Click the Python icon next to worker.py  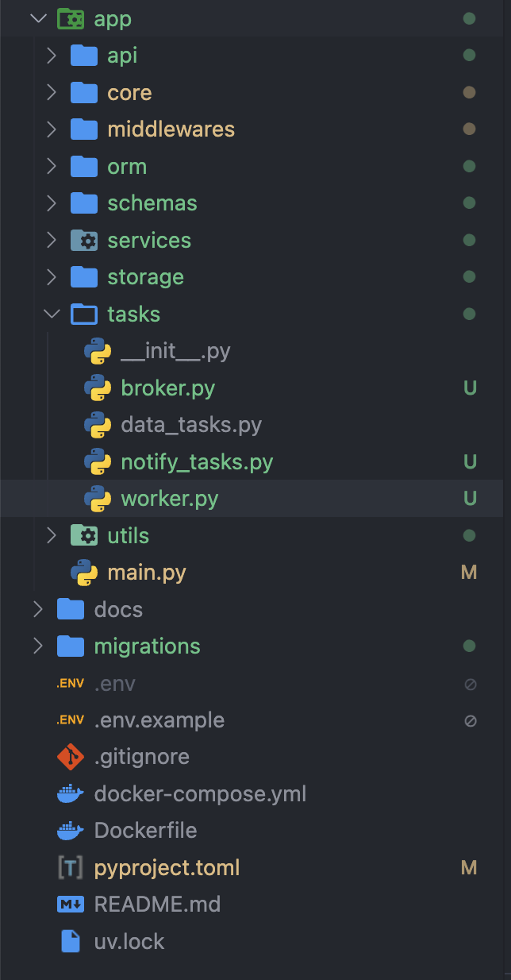click(x=97, y=498)
